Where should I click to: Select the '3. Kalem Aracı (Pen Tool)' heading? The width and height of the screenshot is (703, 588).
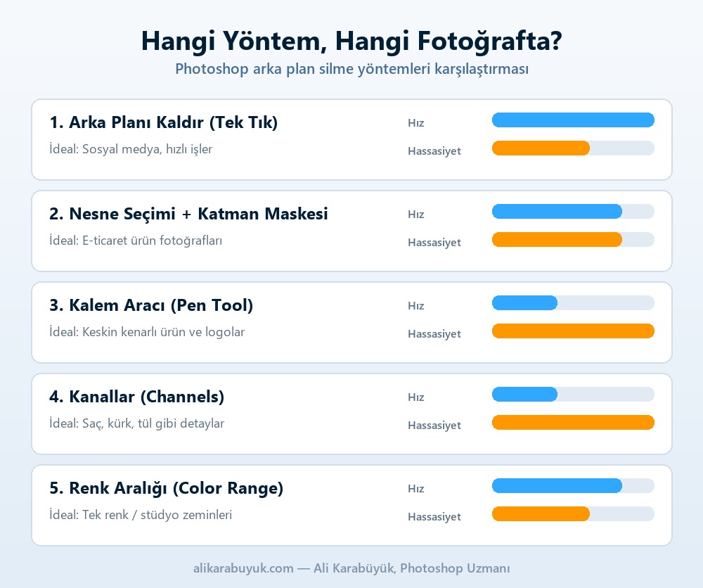(x=152, y=305)
